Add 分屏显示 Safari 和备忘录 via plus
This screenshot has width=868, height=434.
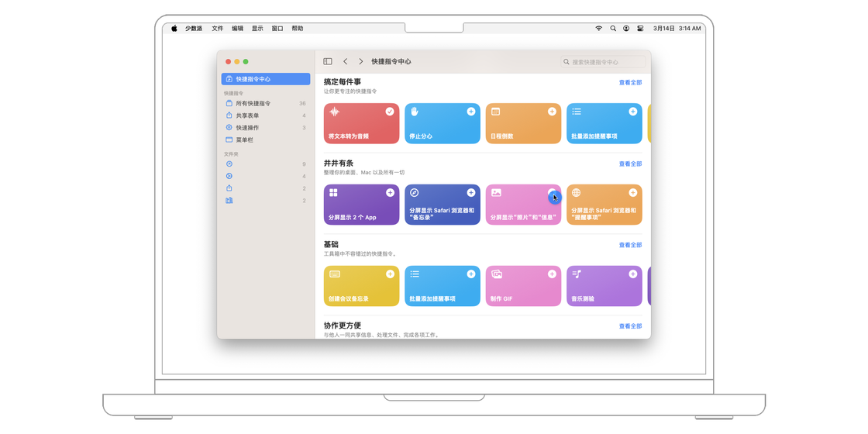coord(471,193)
